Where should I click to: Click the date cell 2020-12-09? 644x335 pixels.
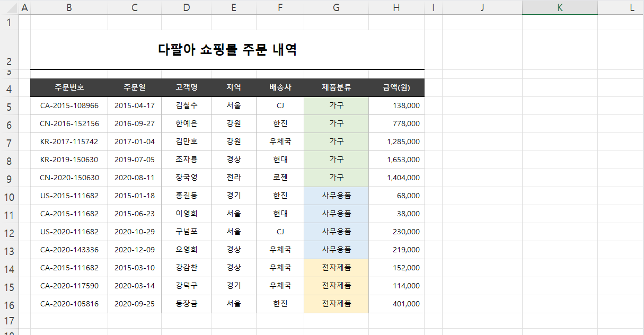click(134, 250)
